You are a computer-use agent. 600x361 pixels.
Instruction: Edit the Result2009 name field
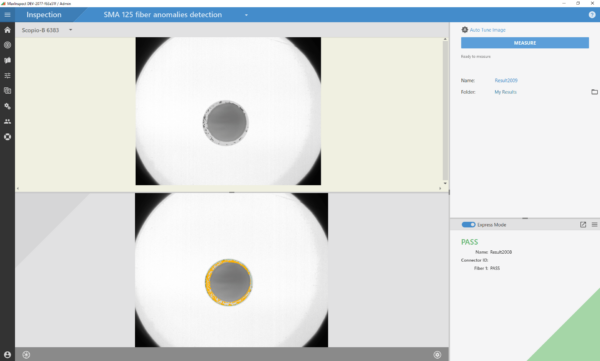[506, 80]
